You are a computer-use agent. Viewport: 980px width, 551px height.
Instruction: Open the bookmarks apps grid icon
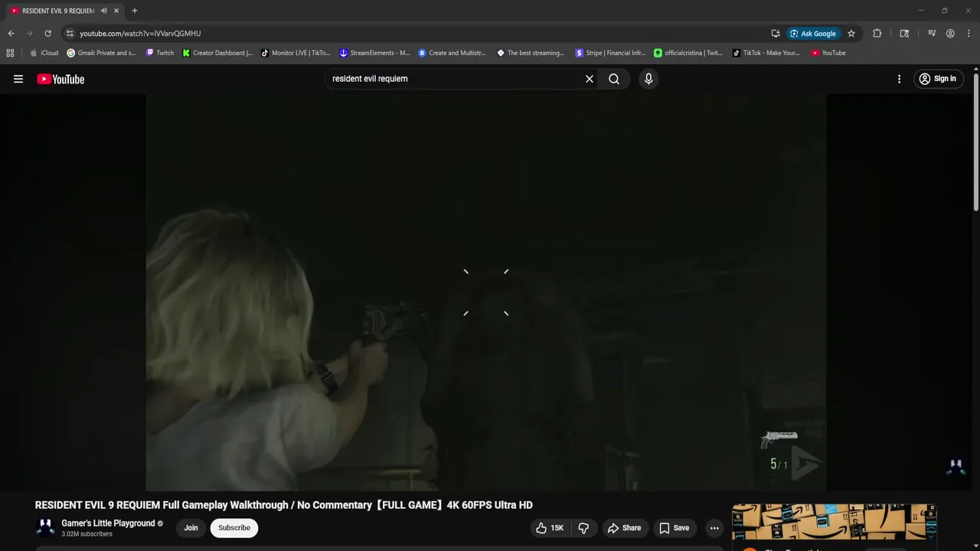click(10, 53)
